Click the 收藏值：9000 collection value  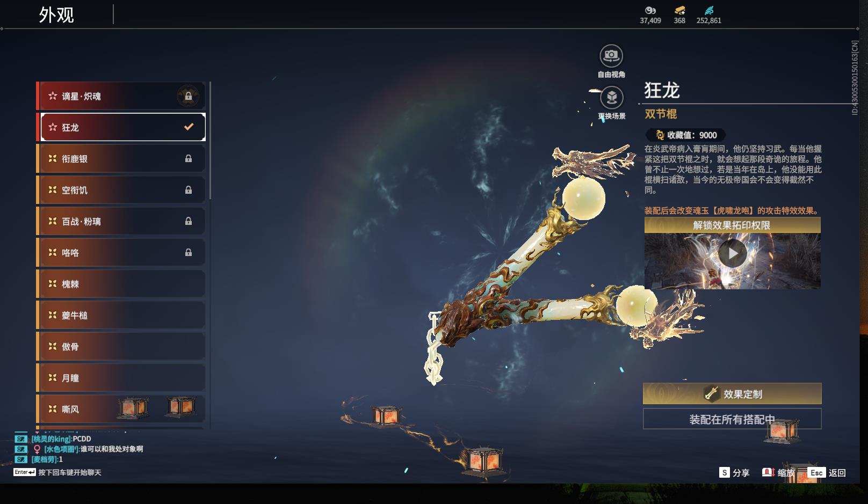[685, 135]
